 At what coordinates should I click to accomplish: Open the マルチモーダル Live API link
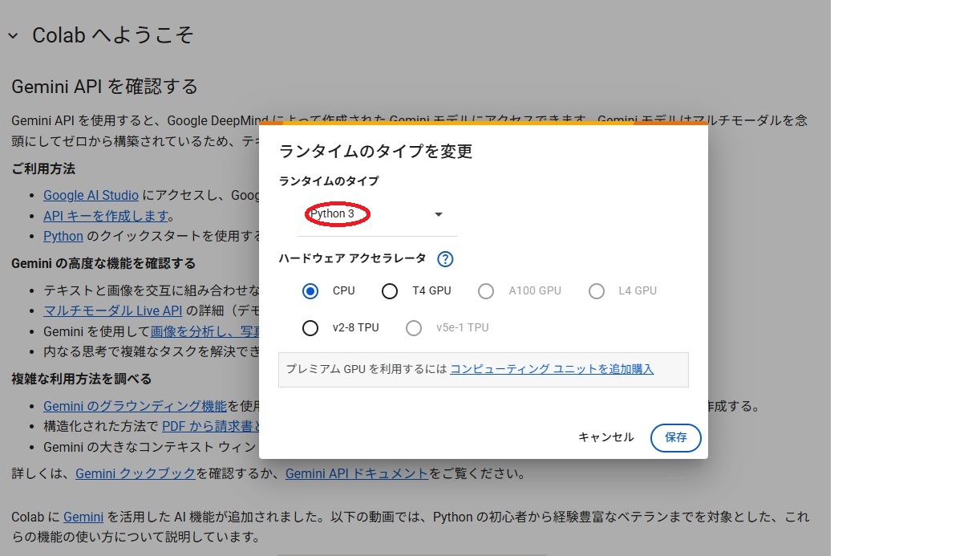click(x=113, y=310)
